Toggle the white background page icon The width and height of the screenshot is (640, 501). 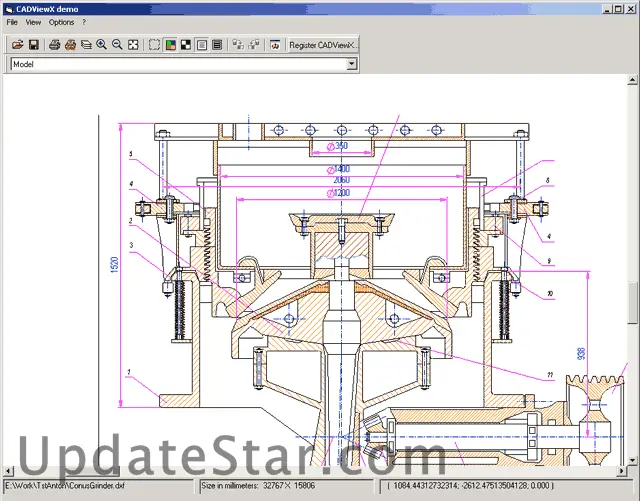click(202, 45)
